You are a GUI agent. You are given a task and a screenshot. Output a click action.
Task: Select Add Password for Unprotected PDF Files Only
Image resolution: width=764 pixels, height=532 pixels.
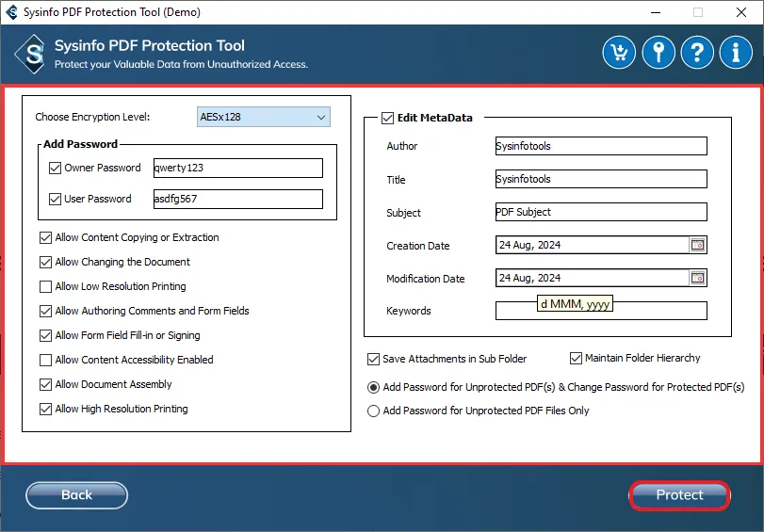click(374, 411)
